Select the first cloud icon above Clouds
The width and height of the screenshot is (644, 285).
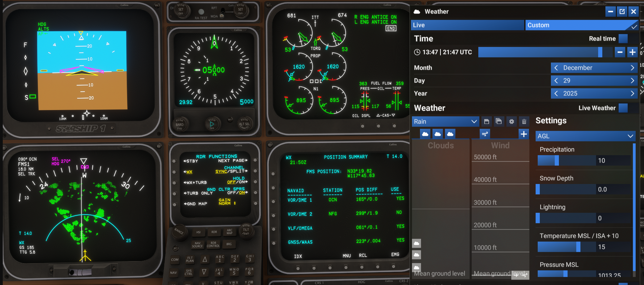click(x=425, y=134)
